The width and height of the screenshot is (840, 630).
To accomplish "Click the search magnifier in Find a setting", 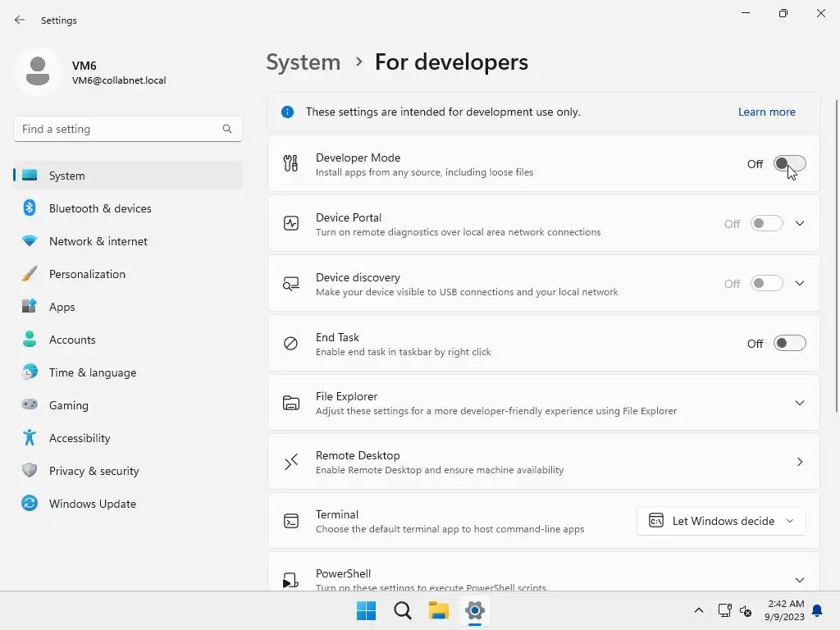I will coord(227,129).
